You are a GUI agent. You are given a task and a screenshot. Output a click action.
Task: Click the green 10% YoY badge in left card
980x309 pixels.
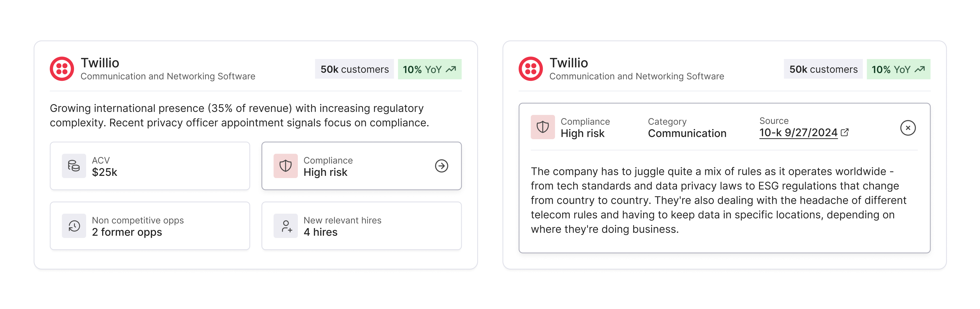429,69
